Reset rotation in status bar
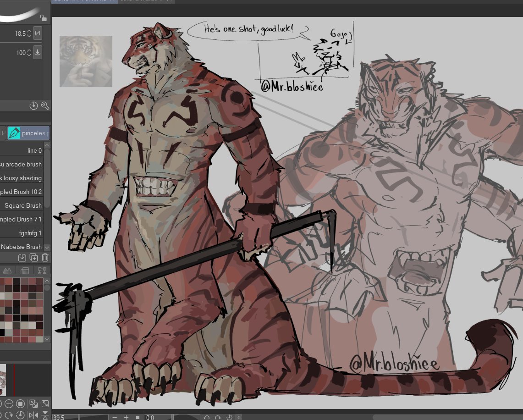The image size is (523, 420). (x=230, y=417)
